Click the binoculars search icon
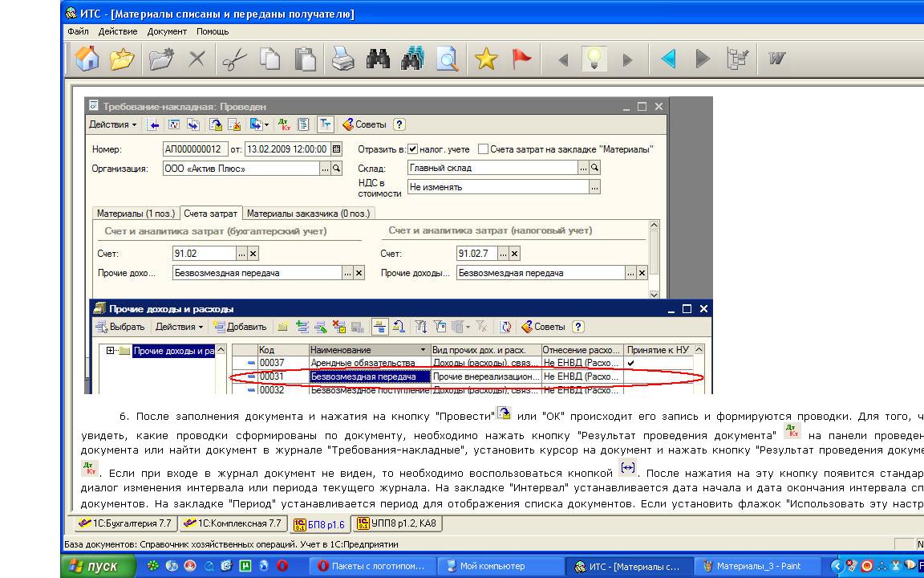The image size is (924, 578). (x=377, y=59)
